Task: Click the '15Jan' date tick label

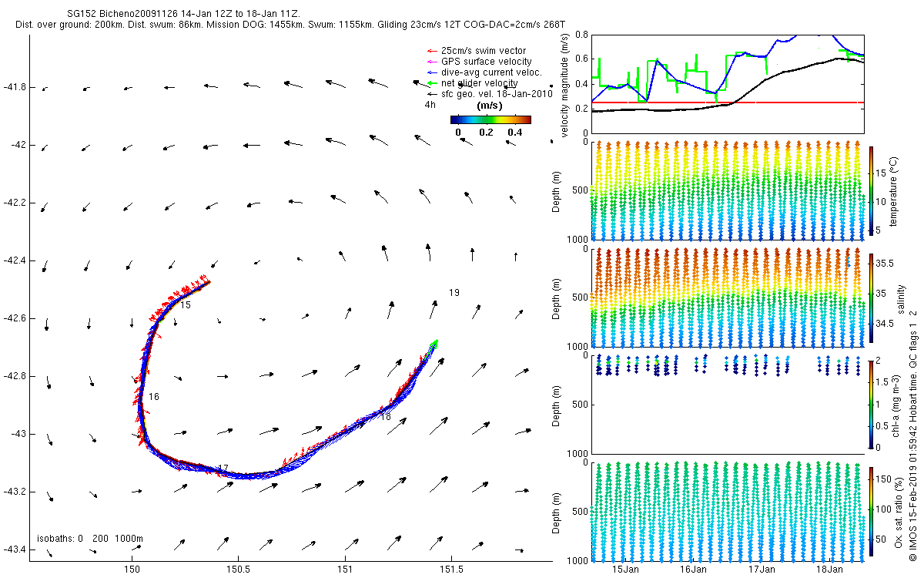Action: tap(625, 570)
